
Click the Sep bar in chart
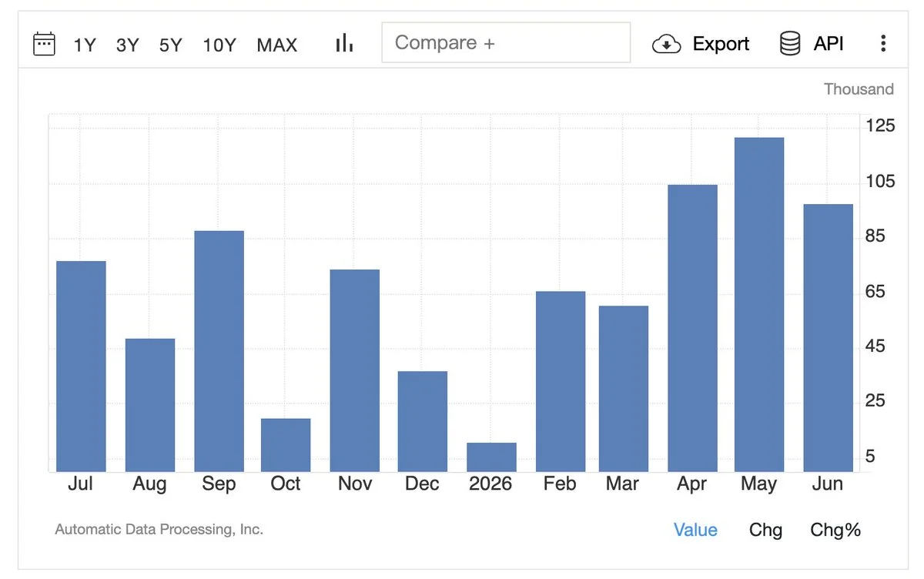click(x=219, y=351)
